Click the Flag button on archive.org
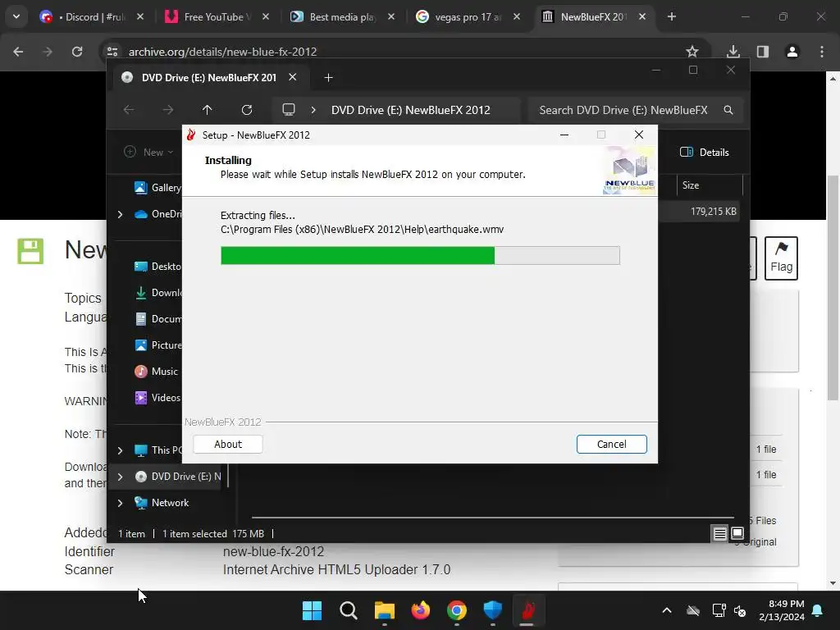Viewport: 840px width, 630px height. point(781,258)
